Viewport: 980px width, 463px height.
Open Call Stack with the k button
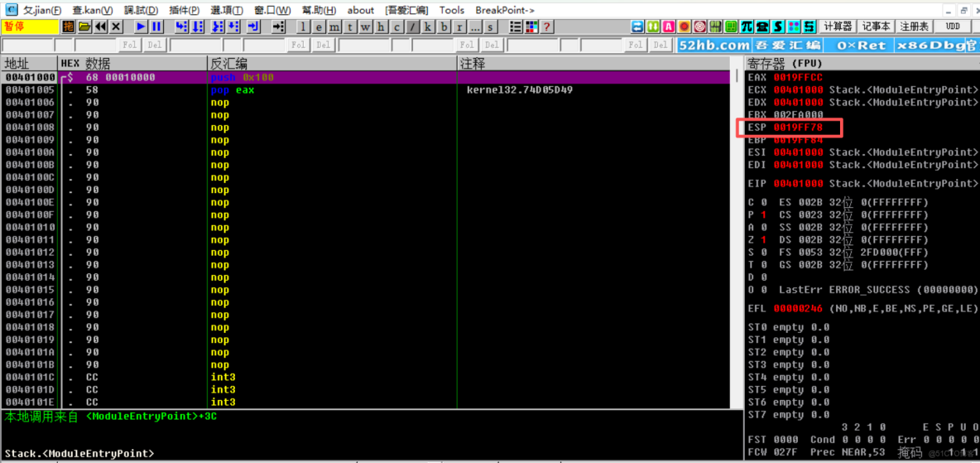[428, 27]
